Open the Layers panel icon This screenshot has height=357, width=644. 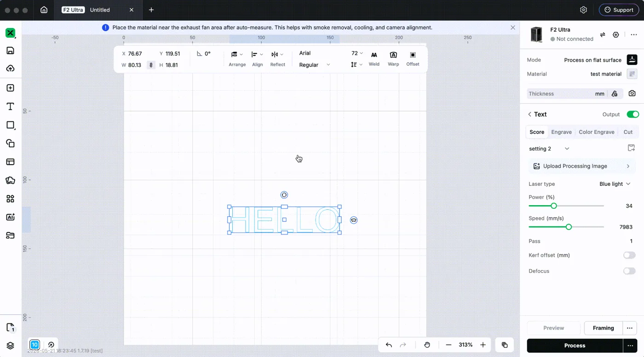(10, 345)
